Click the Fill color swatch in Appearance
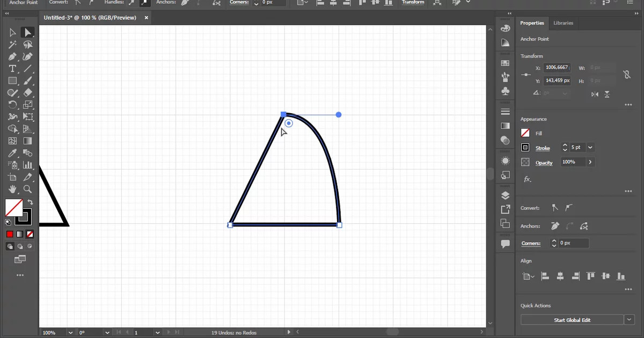Screen dimensions: 644x338 (x=525, y=133)
